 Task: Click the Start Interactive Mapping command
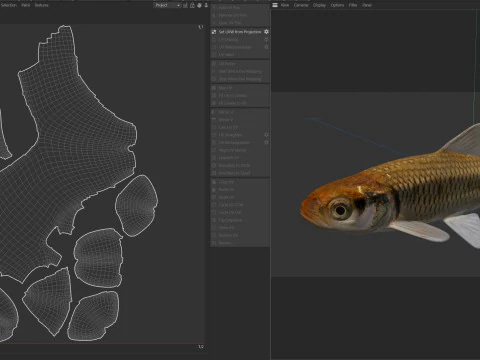point(240,71)
